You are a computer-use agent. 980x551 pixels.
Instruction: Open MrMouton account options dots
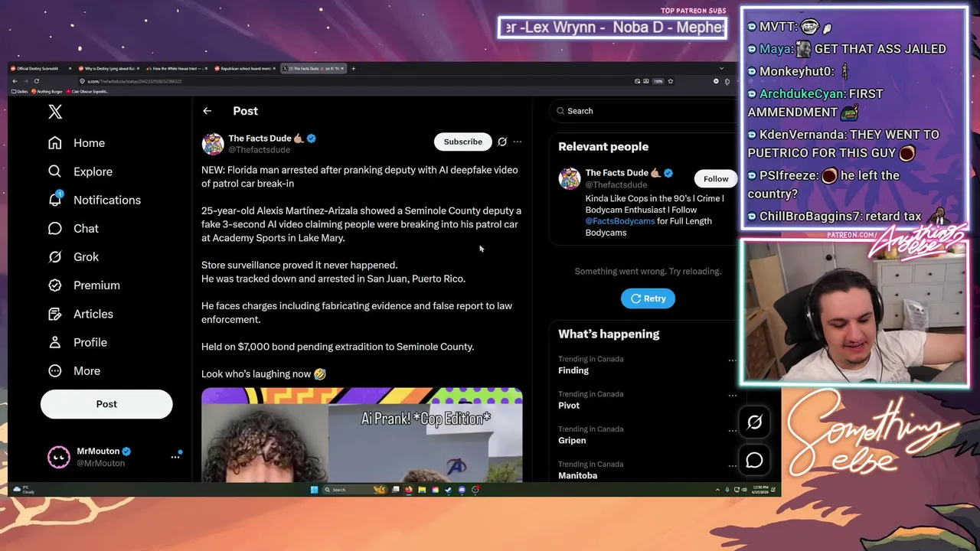point(175,457)
